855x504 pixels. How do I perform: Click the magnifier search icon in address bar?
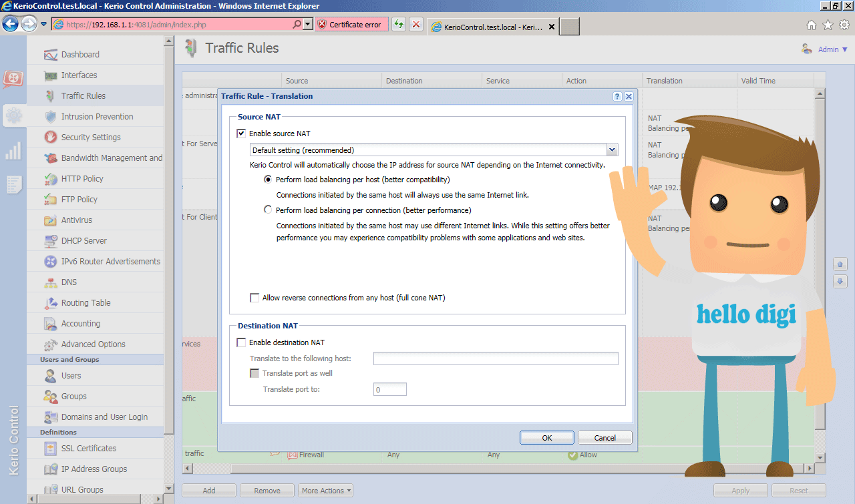(297, 25)
